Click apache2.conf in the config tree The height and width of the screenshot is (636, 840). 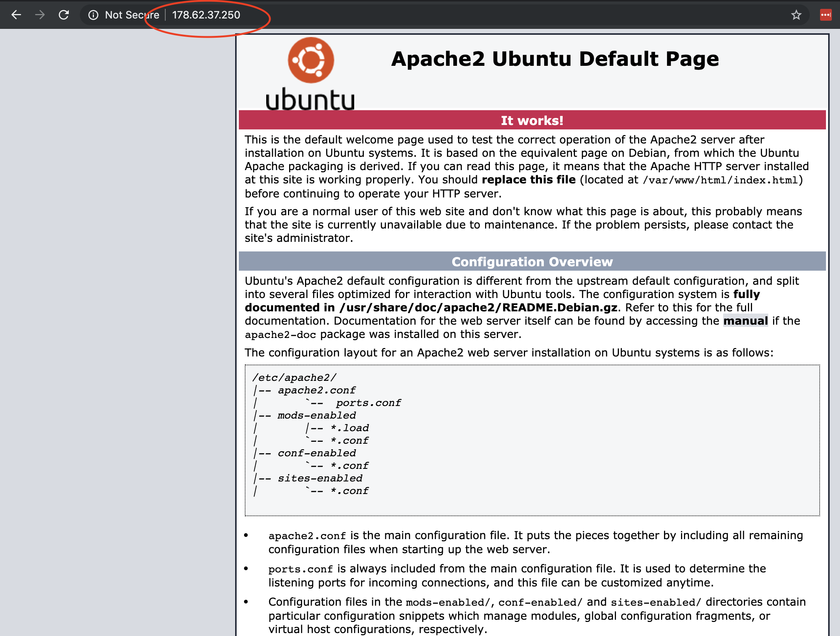317,390
